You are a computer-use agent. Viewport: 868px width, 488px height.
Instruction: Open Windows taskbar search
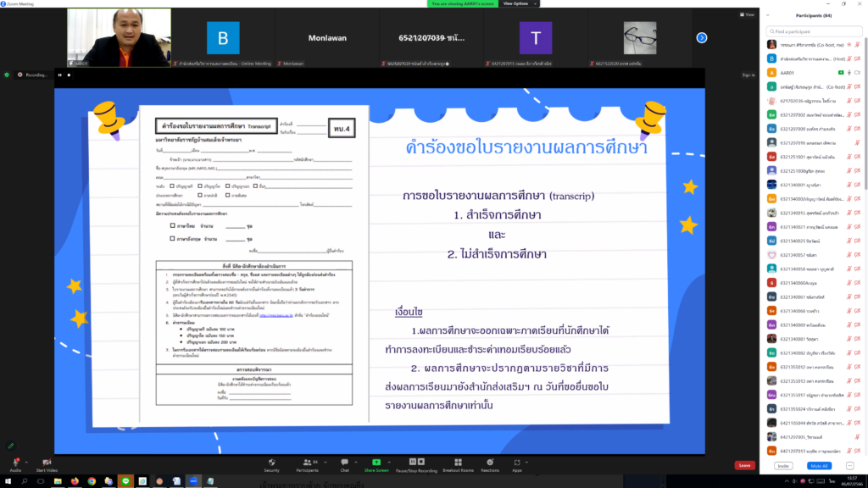click(25, 481)
